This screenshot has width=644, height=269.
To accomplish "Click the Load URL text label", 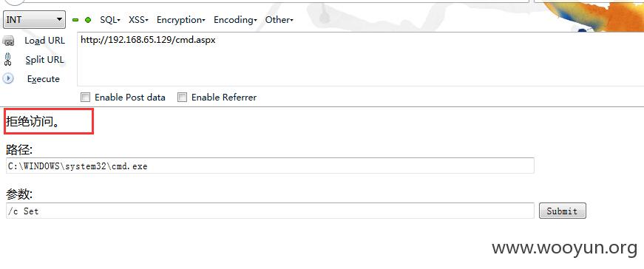I will [x=45, y=41].
